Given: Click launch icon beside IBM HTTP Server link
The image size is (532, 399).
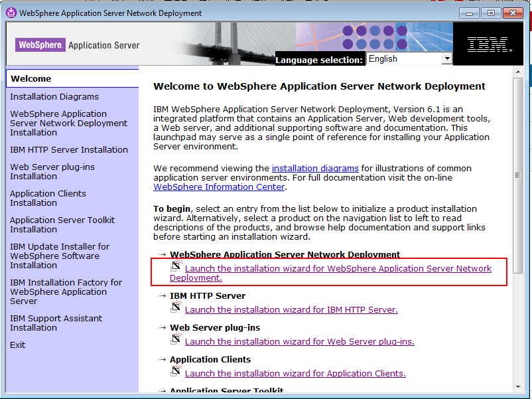Looking at the screenshot, I should [x=176, y=307].
